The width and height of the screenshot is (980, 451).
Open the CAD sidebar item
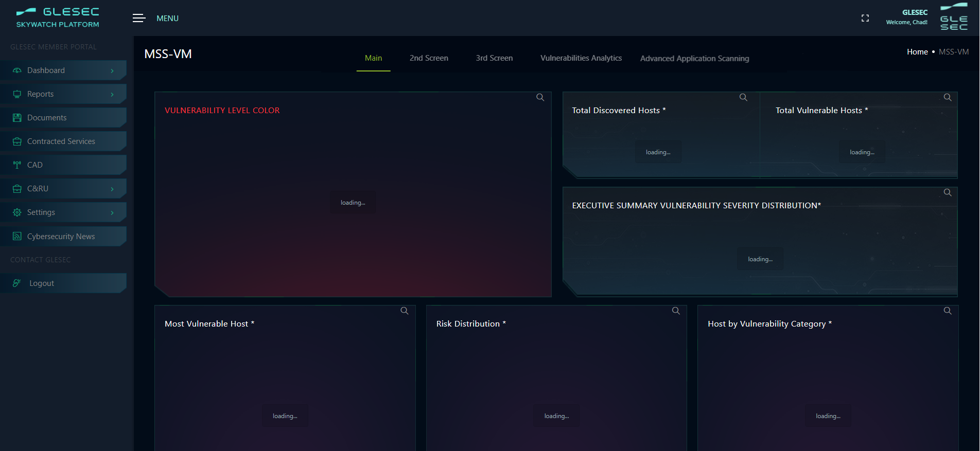pyautogui.click(x=63, y=165)
